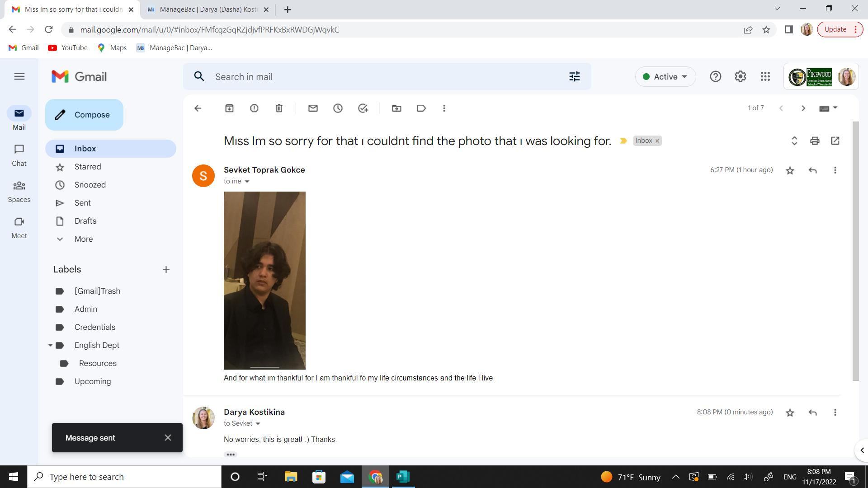
Task: Open the Move to folder icon
Action: (396, 108)
